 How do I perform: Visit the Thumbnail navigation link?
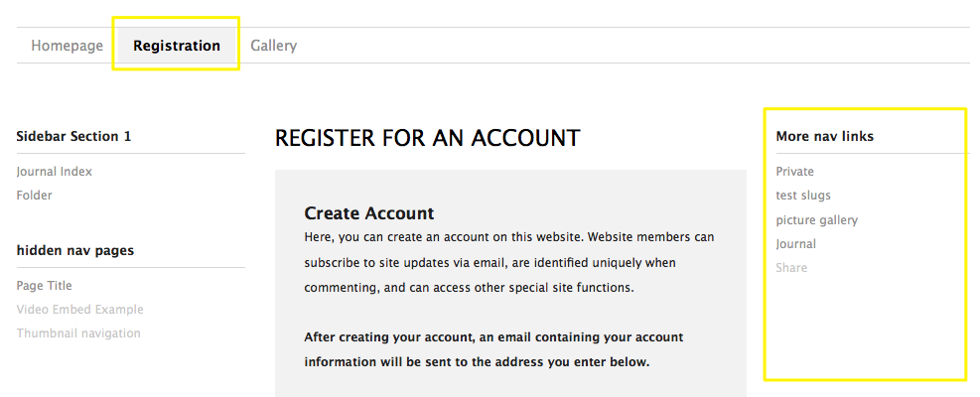78,333
